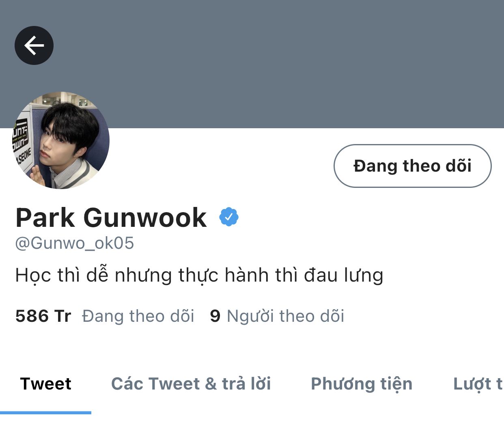The height and width of the screenshot is (422, 504).
Task: Click the blue verified badge icon
Action: (229, 217)
